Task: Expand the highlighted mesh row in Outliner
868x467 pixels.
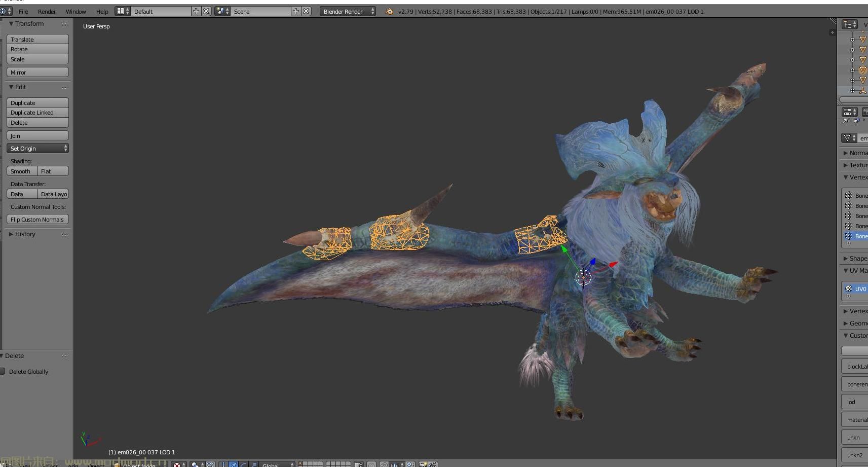Action: click(x=853, y=70)
